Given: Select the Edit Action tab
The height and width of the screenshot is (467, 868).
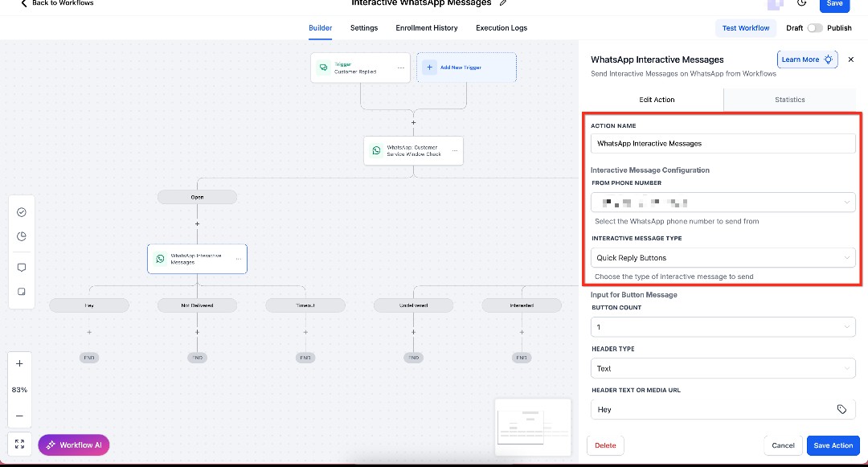Looking at the screenshot, I should 657,100.
